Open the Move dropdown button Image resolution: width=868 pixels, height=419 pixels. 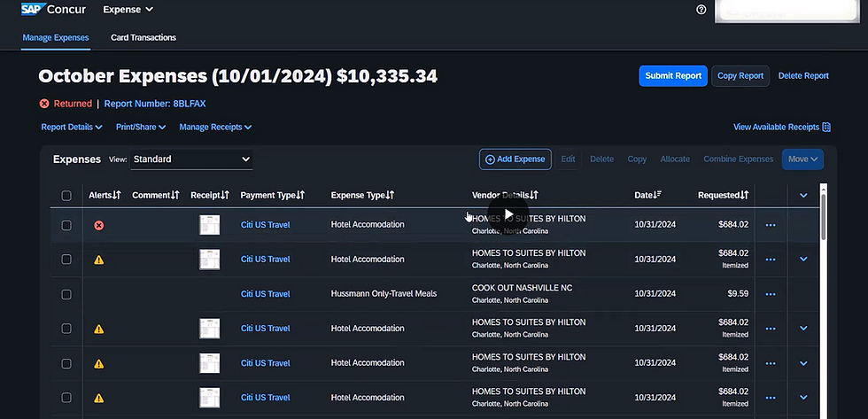[802, 159]
